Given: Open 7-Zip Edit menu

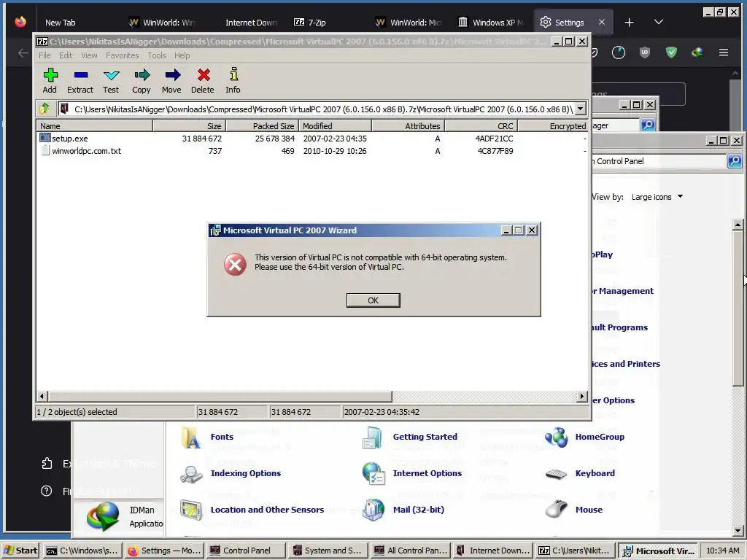Looking at the screenshot, I should (x=66, y=55).
